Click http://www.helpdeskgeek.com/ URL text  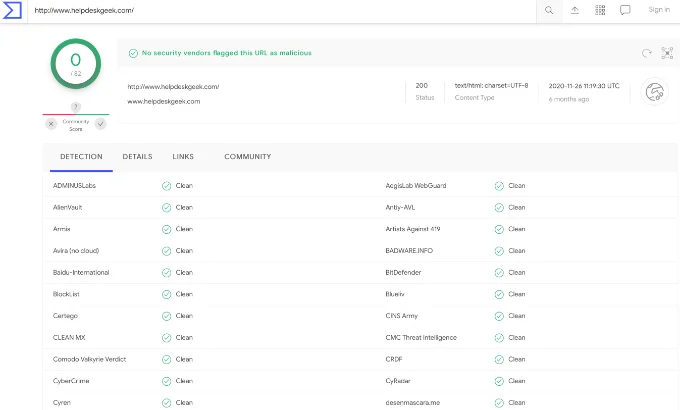pos(173,87)
